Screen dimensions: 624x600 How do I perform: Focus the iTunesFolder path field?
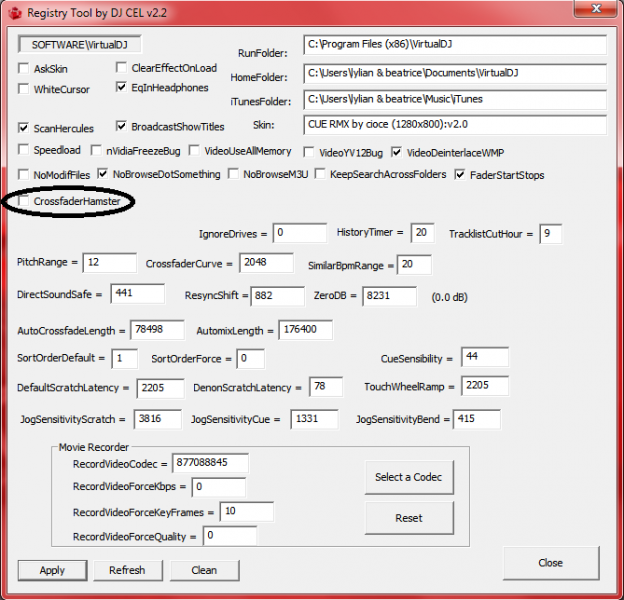click(x=455, y=99)
